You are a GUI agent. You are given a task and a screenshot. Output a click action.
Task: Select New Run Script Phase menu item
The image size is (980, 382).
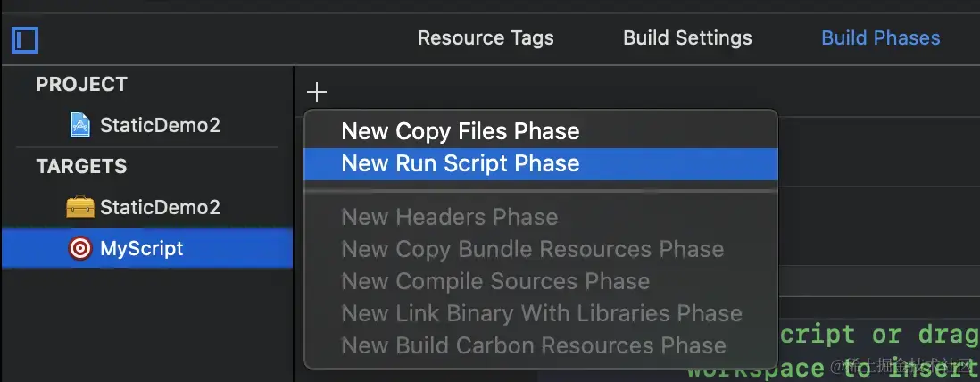460,163
